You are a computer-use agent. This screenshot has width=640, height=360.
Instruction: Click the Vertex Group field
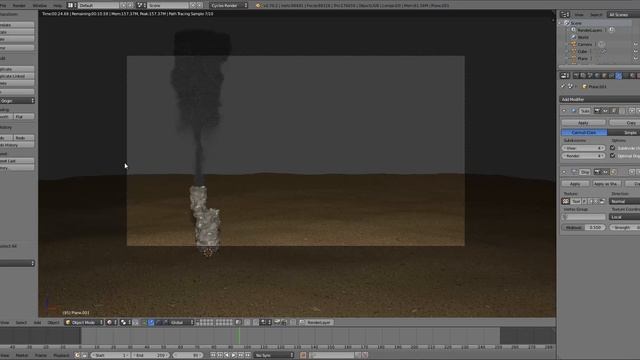[583, 217]
